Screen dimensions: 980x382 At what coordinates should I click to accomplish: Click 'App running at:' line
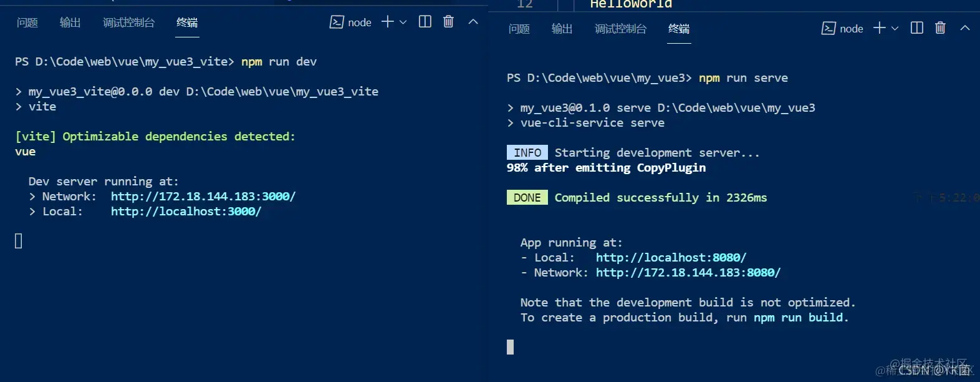(572, 243)
